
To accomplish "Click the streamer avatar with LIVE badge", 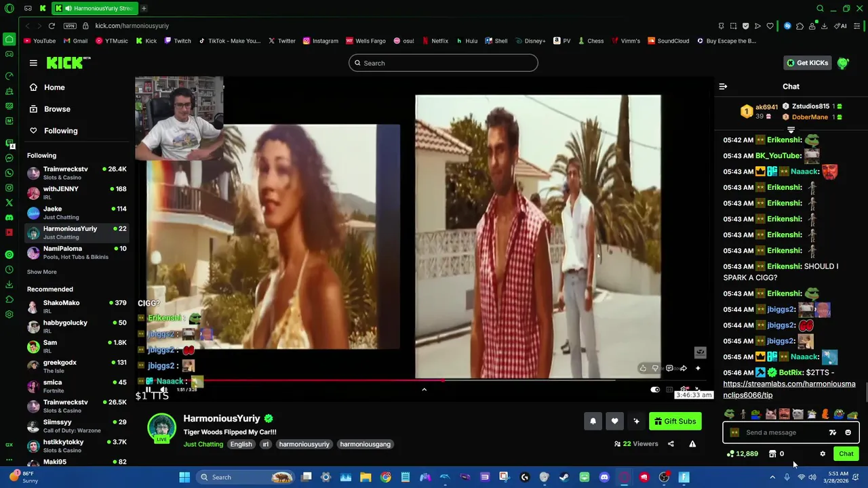I will pyautogui.click(x=161, y=428).
